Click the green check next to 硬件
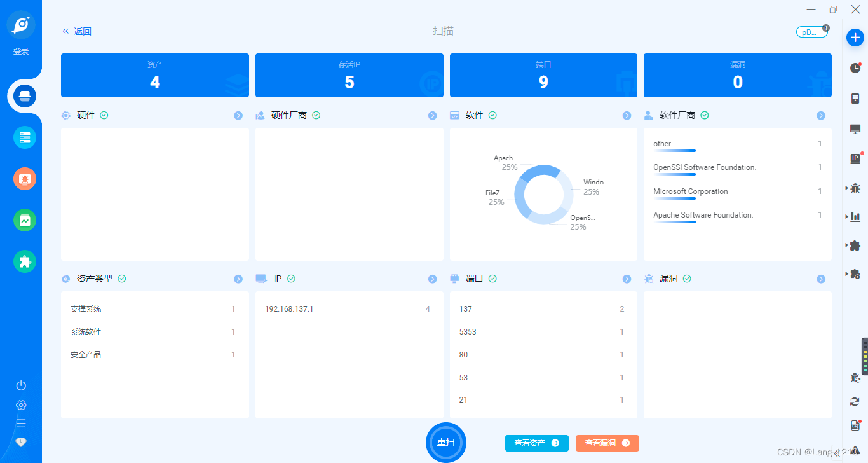Image resolution: width=868 pixels, height=463 pixels. point(104,115)
